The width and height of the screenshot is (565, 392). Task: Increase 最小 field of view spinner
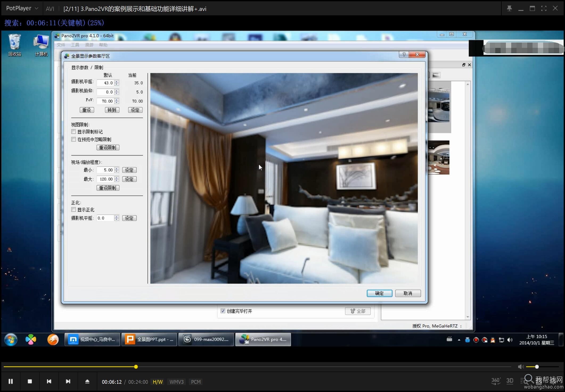pos(117,168)
